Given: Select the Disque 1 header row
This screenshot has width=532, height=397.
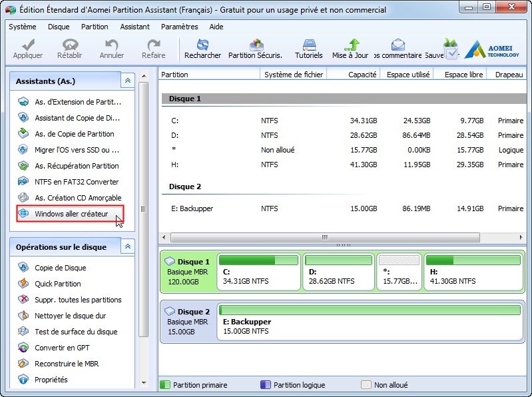Looking at the screenshot, I should [x=344, y=99].
